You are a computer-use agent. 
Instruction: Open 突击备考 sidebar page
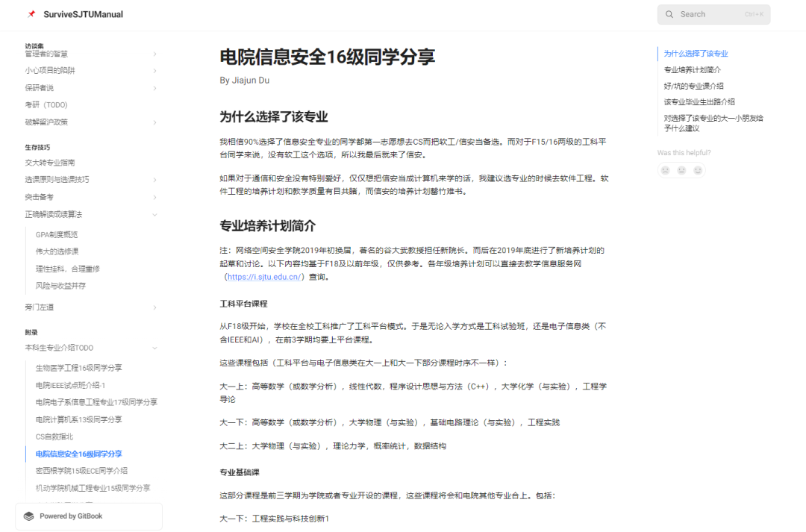(39, 197)
